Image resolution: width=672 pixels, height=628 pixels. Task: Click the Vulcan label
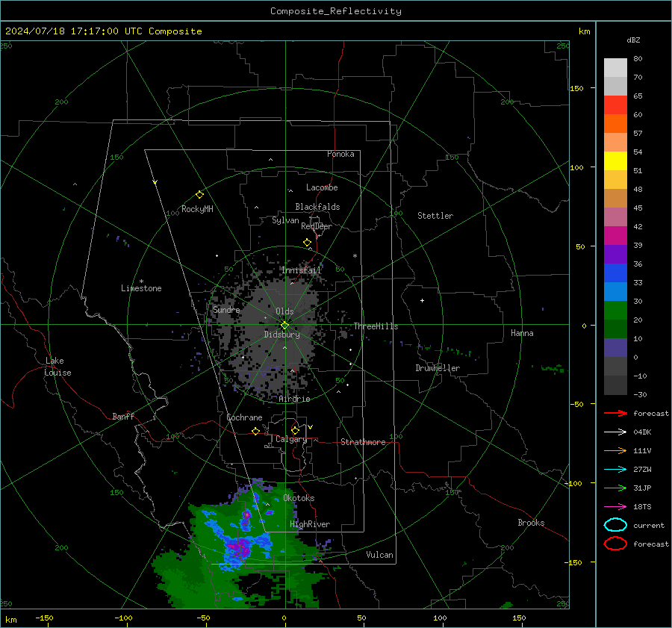click(379, 555)
